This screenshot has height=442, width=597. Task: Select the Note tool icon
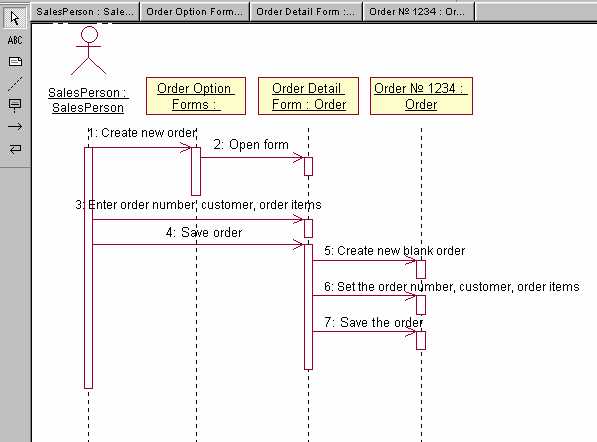pyautogui.click(x=15, y=61)
